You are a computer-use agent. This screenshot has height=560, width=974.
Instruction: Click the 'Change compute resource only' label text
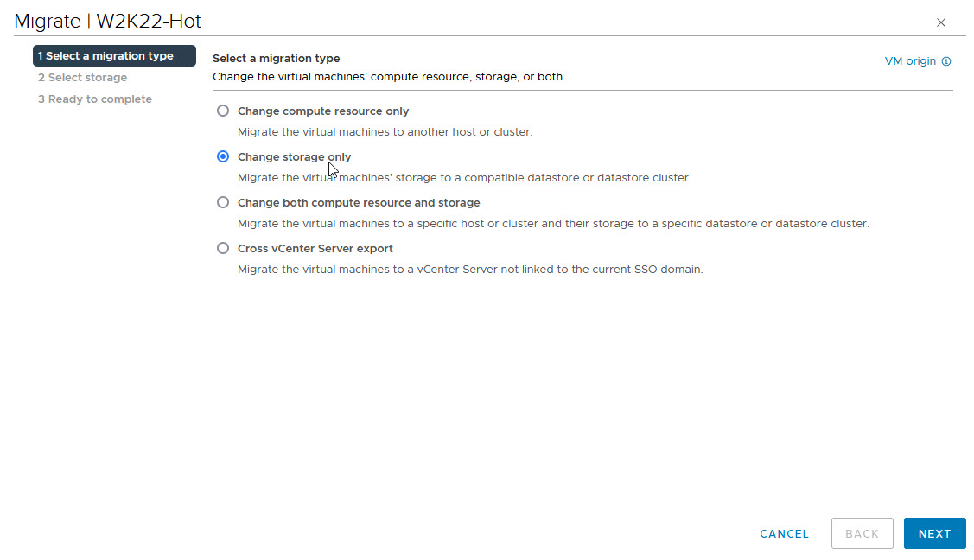click(323, 111)
